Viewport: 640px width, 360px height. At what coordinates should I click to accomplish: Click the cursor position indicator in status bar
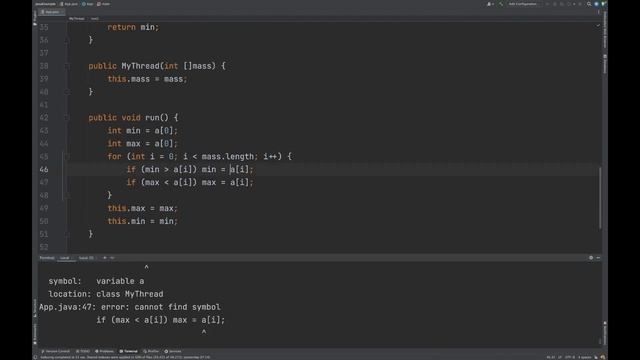[551, 357]
